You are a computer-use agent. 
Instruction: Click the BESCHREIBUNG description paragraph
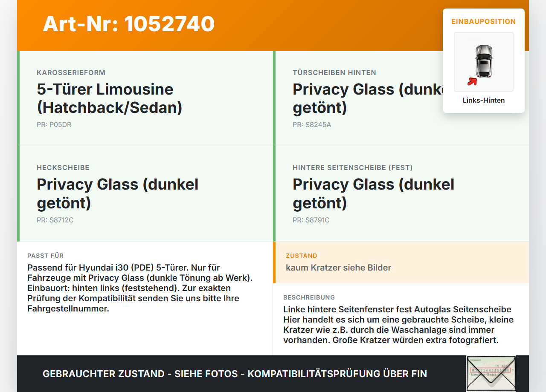pos(398,325)
